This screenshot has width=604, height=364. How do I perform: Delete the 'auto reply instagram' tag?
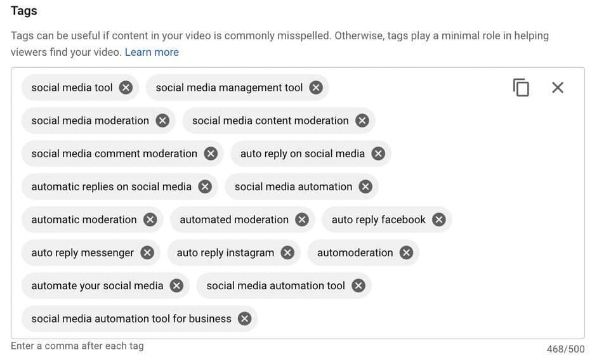click(x=287, y=252)
